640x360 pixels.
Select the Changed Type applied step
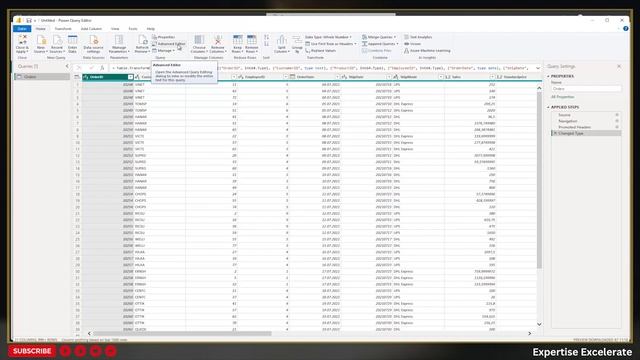click(586, 133)
